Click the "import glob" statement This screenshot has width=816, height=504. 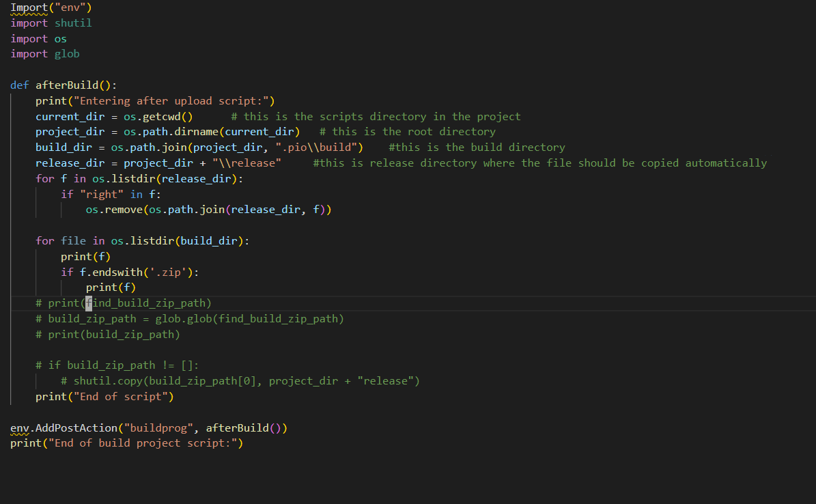coord(45,54)
